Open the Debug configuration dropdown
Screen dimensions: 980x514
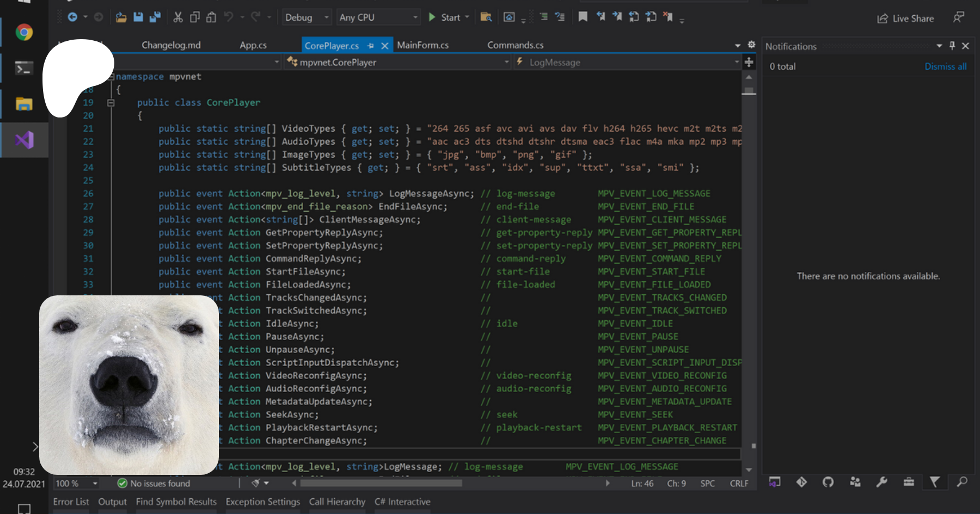307,17
